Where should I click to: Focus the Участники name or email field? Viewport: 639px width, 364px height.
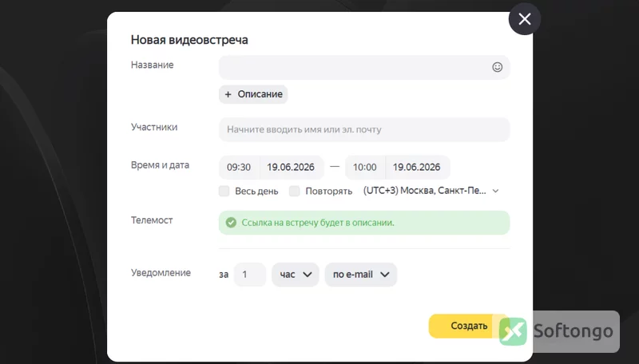point(364,129)
